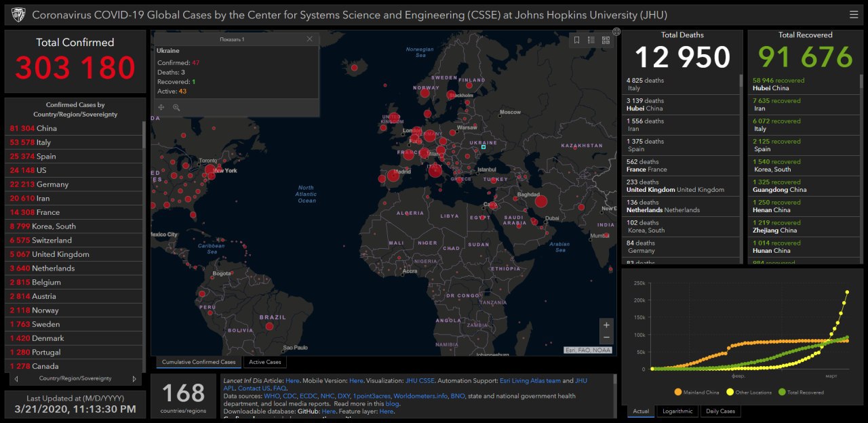Image resolution: width=868 pixels, height=423 pixels.
Task: Click the JHU shield logo
Action: tap(18, 15)
